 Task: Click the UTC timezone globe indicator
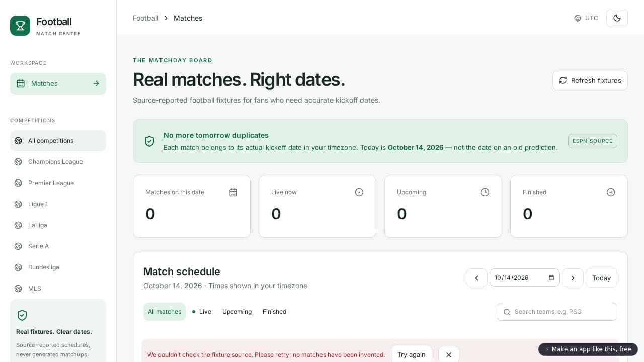point(586,18)
